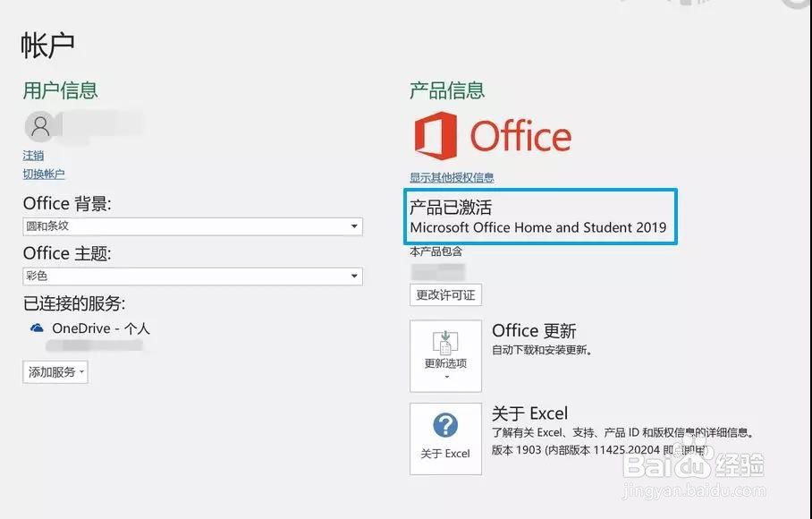Click the 关于 Excel heading text

coord(529,413)
